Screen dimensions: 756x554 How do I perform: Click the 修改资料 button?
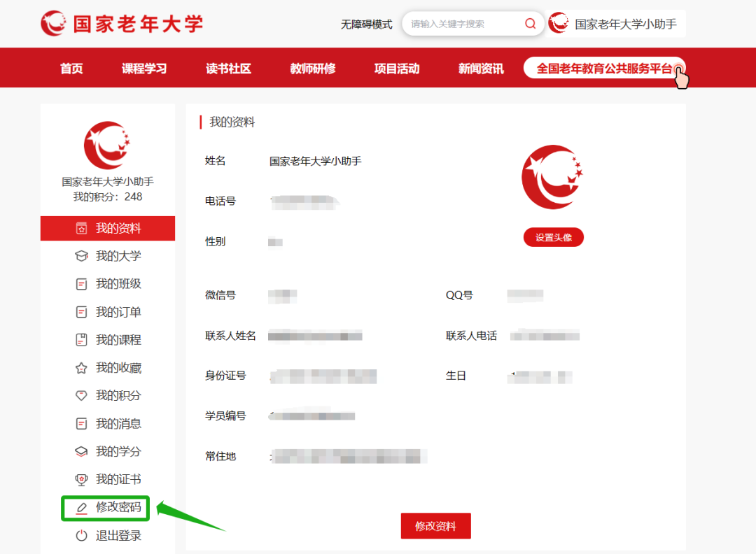point(436,525)
